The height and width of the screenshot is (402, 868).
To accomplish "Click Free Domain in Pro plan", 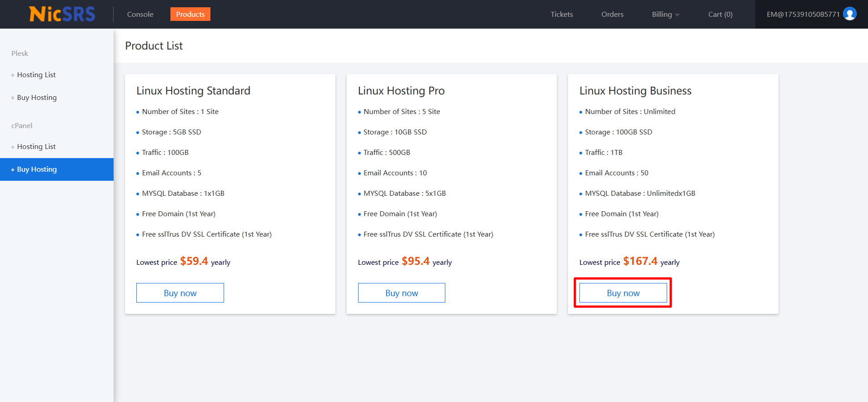I will pyautogui.click(x=400, y=214).
